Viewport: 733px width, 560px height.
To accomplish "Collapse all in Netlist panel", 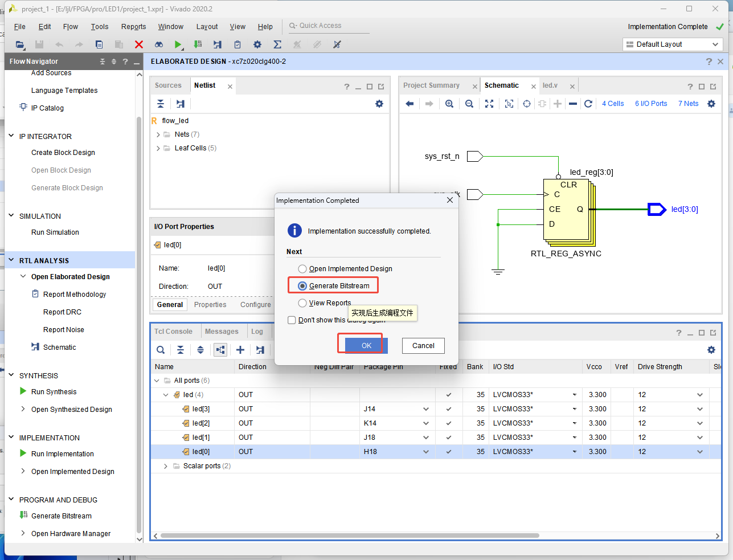I will click(x=161, y=104).
